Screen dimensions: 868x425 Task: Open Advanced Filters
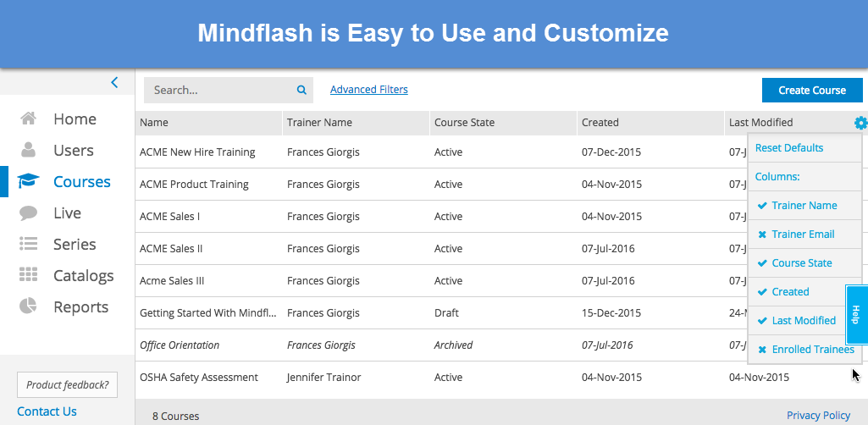click(368, 90)
